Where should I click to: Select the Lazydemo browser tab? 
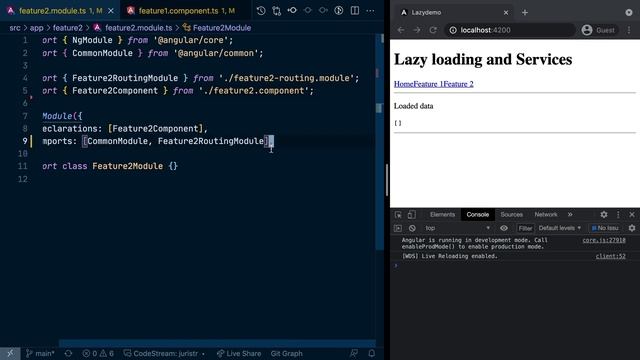coord(453,12)
